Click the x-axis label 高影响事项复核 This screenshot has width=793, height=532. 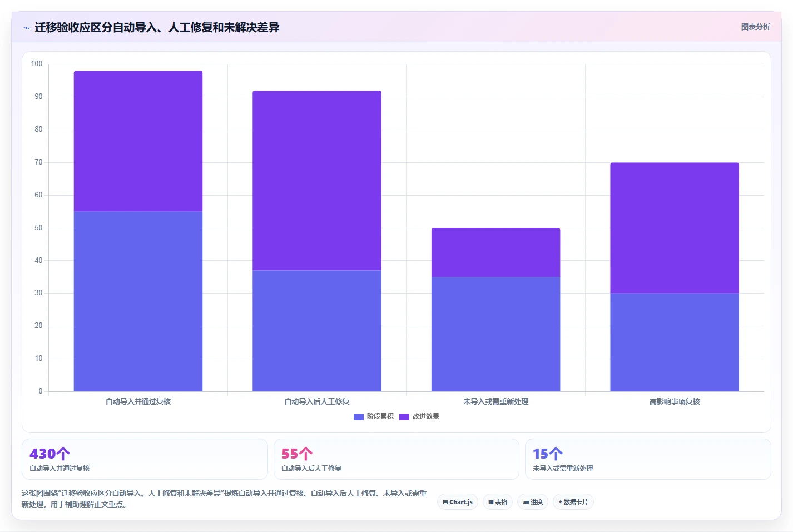click(675, 401)
